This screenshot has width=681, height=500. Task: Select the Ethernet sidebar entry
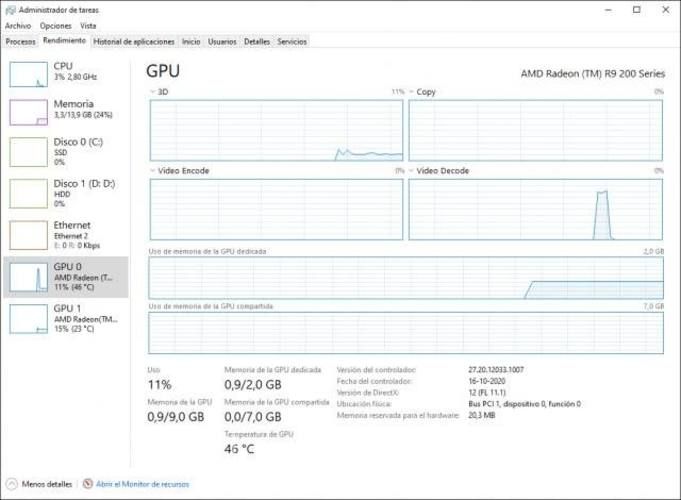pyautogui.click(x=66, y=235)
